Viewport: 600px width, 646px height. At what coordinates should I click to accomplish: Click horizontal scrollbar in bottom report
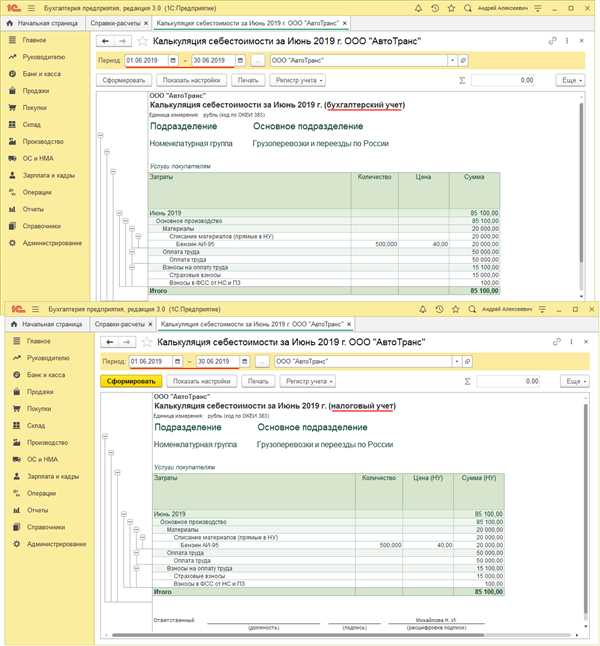[x=298, y=635]
